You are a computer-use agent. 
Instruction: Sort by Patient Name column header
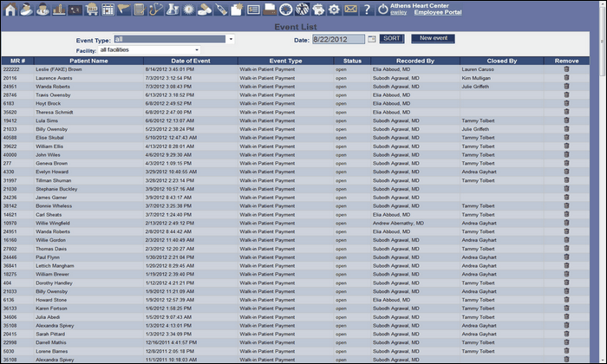[88, 61]
